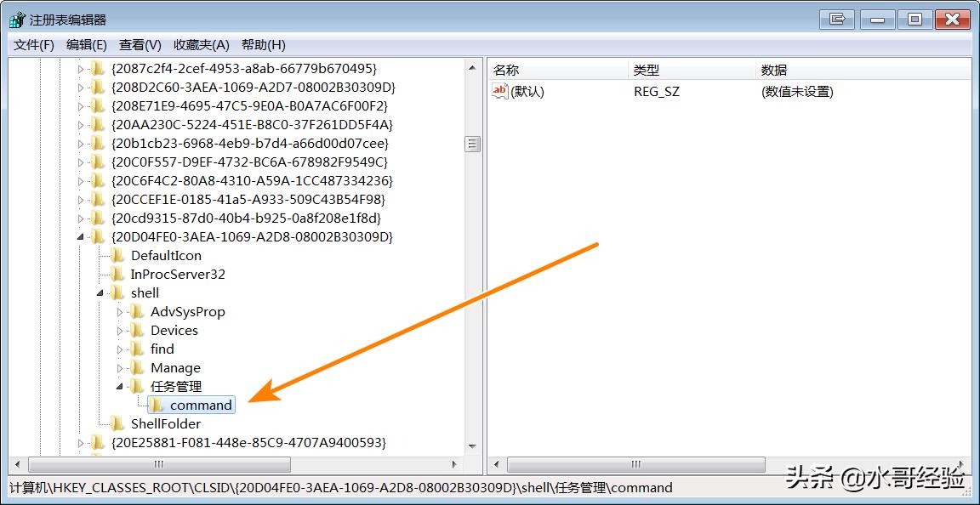980x505 pixels.
Task: Click the command folder icon
Action: click(157, 405)
